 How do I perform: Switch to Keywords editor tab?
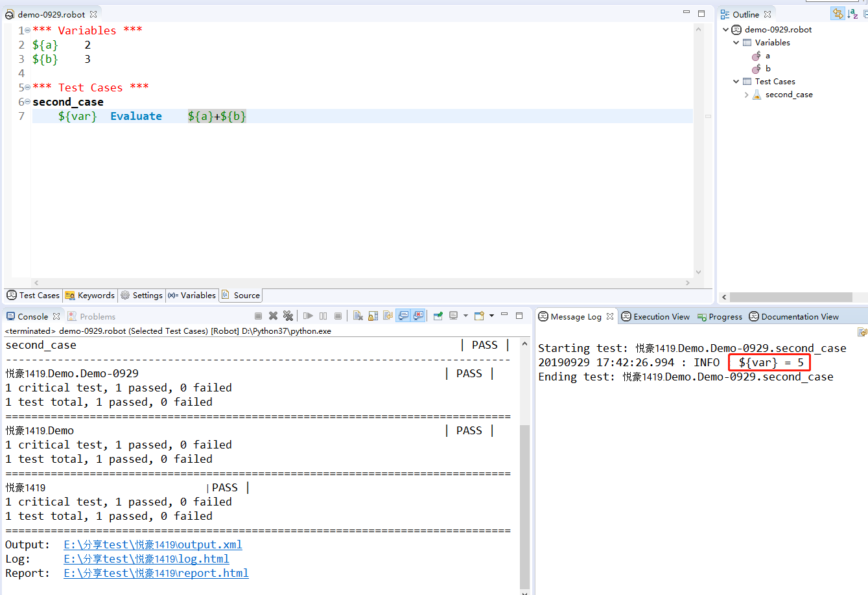click(x=90, y=295)
